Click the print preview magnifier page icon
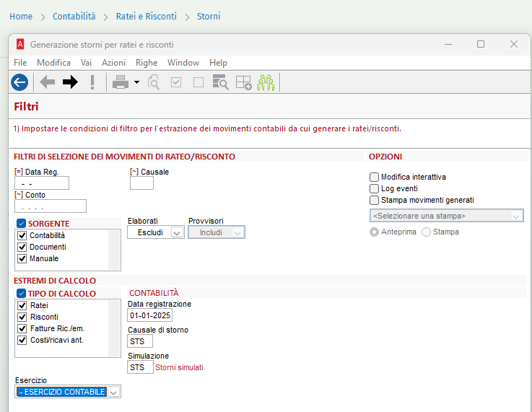This screenshot has width=532, height=412. click(x=153, y=82)
